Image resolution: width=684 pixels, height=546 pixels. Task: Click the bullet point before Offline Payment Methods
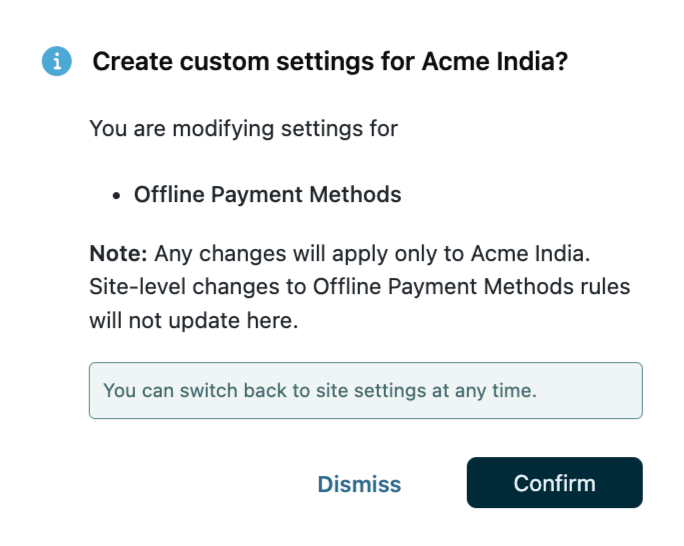tap(117, 196)
